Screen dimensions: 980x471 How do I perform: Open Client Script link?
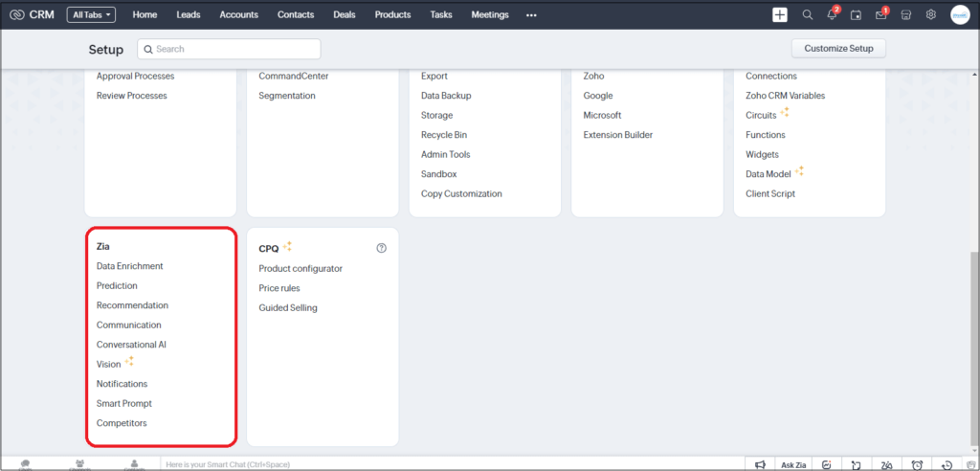click(770, 194)
